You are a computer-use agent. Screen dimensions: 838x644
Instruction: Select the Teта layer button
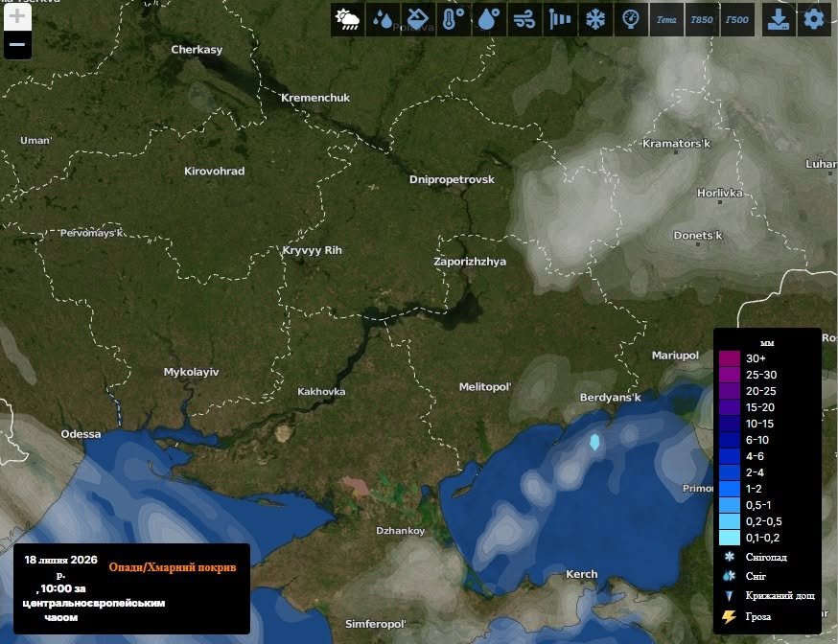click(666, 20)
